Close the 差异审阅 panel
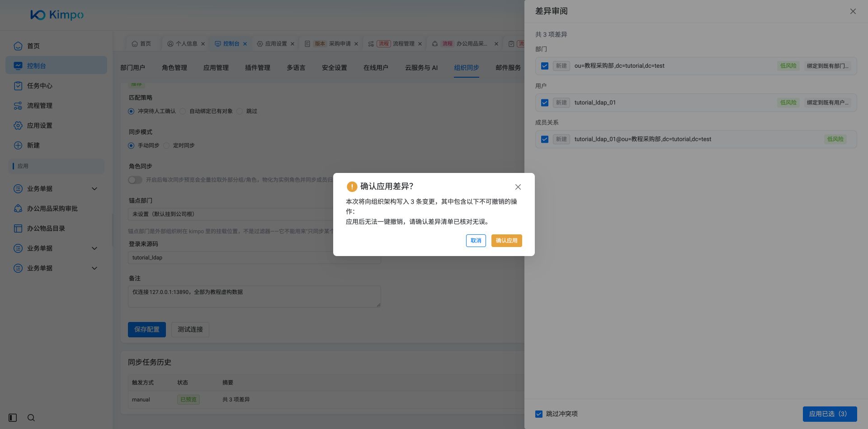 tap(853, 11)
